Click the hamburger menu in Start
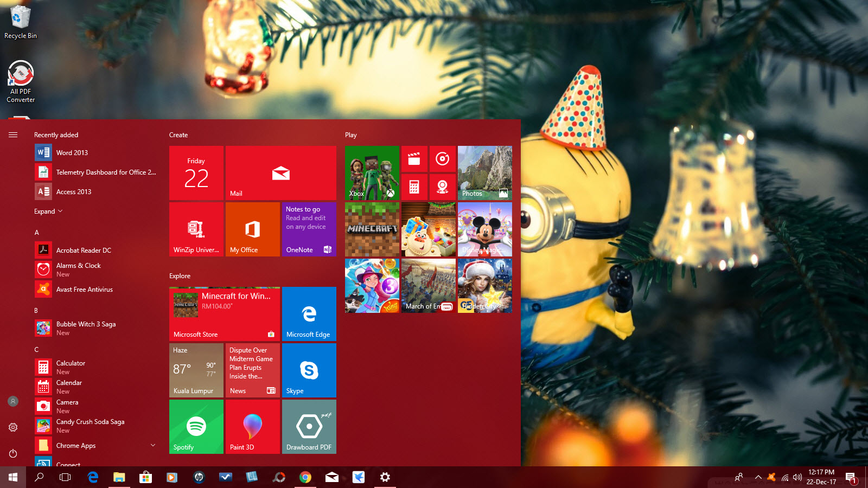The height and width of the screenshot is (488, 868). 13,135
